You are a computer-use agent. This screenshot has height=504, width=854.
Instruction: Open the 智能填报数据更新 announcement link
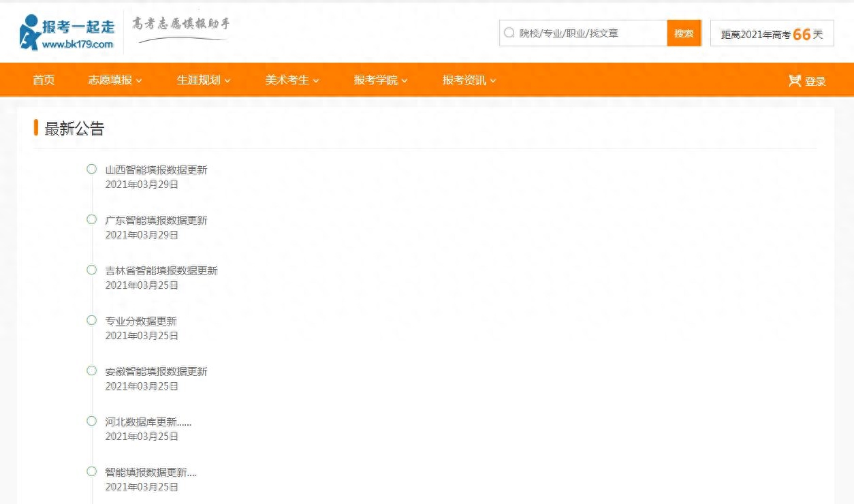(151, 472)
